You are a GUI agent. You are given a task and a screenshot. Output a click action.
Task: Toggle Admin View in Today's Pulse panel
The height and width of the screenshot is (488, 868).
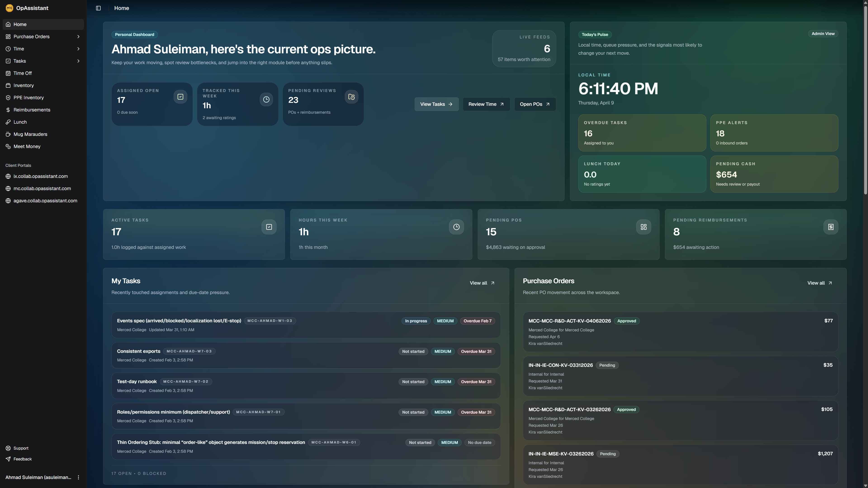[823, 33]
